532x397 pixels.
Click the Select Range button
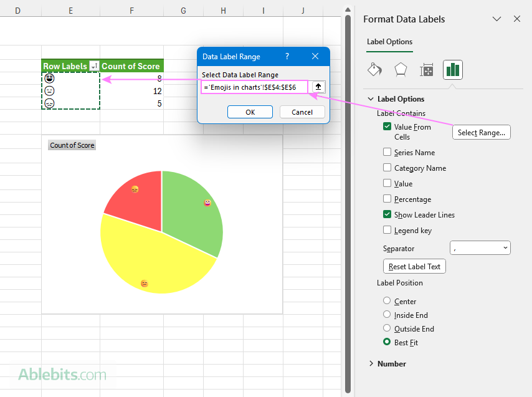click(x=481, y=132)
